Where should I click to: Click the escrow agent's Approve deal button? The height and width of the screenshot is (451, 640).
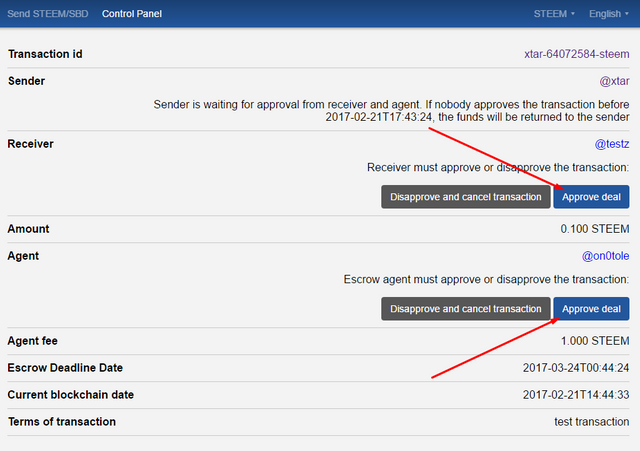(x=591, y=309)
